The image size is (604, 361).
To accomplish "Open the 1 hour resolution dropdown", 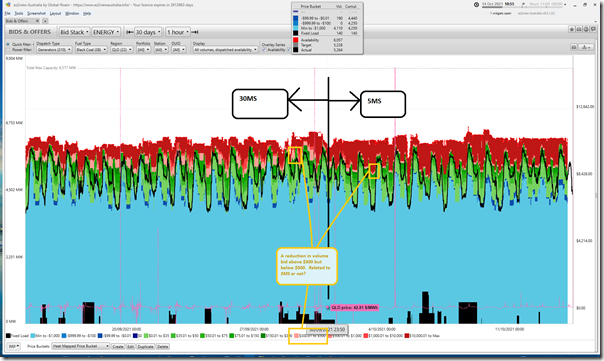I will (x=178, y=32).
